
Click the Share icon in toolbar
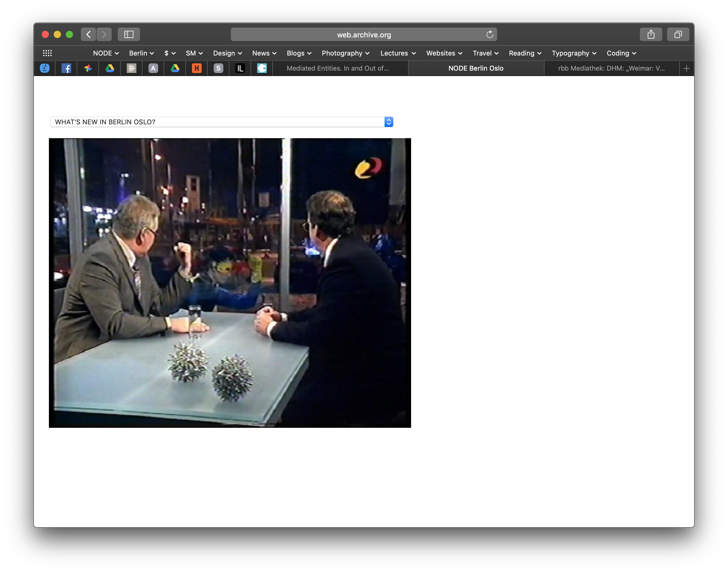(x=651, y=34)
